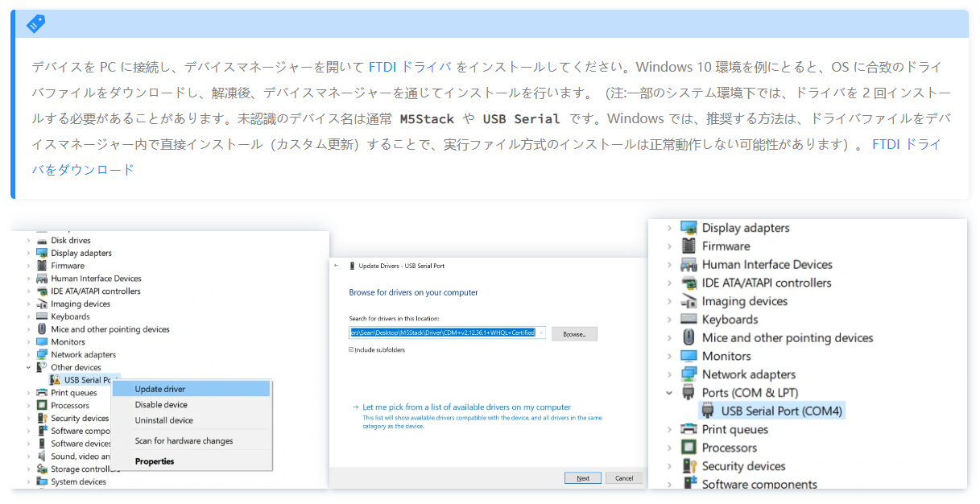Expand Disk drives chevron in left tree

click(29, 241)
